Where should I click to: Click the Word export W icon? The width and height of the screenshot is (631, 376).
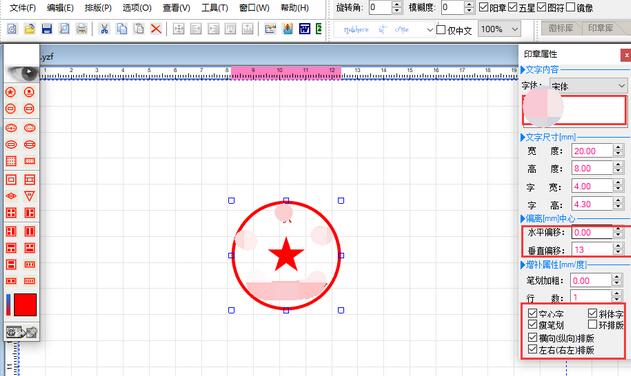(x=305, y=29)
